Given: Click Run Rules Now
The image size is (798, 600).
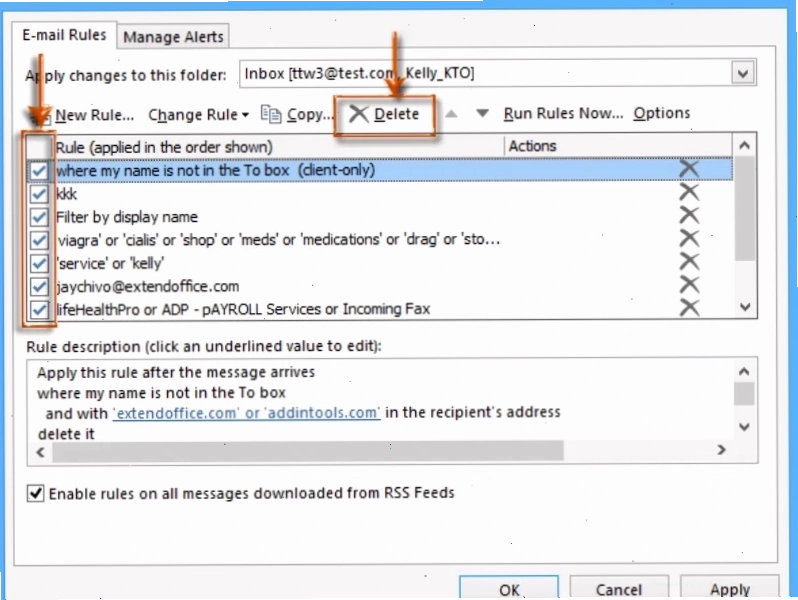Looking at the screenshot, I should (563, 113).
